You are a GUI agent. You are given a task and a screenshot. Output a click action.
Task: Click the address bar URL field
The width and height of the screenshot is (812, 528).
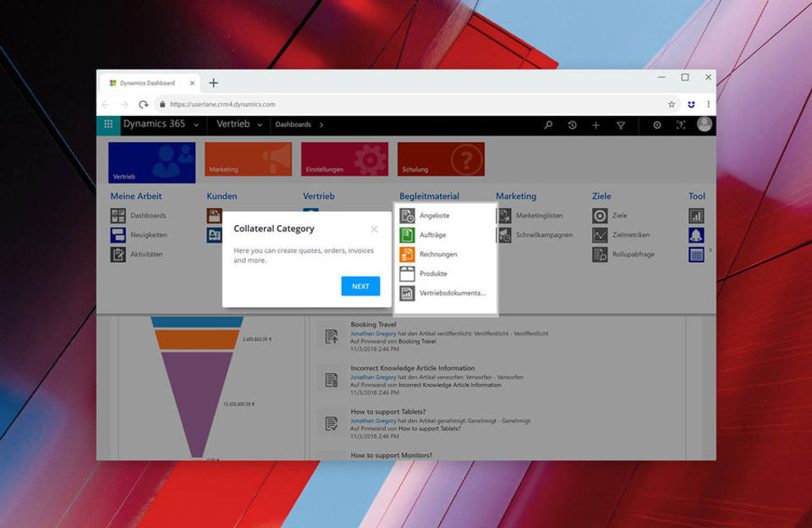tap(409, 104)
